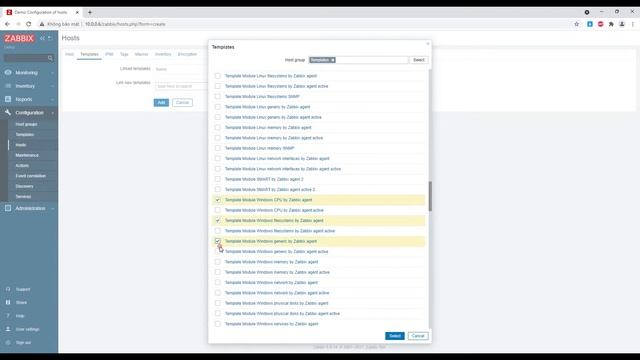Uncheck Template Module Windows CPU by Zabbix agent
The image size is (640, 360).
[x=218, y=200]
